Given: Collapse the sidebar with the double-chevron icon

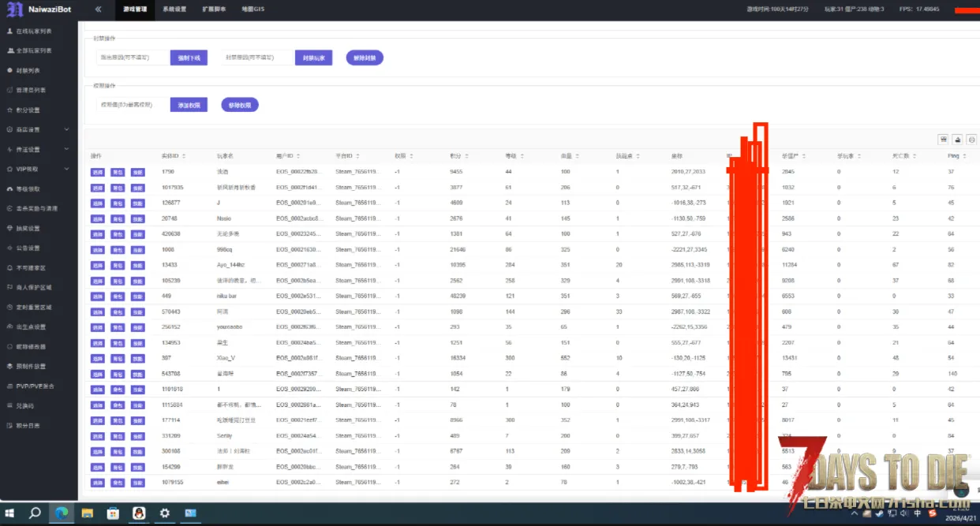Looking at the screenshot, I should (98, 9).
